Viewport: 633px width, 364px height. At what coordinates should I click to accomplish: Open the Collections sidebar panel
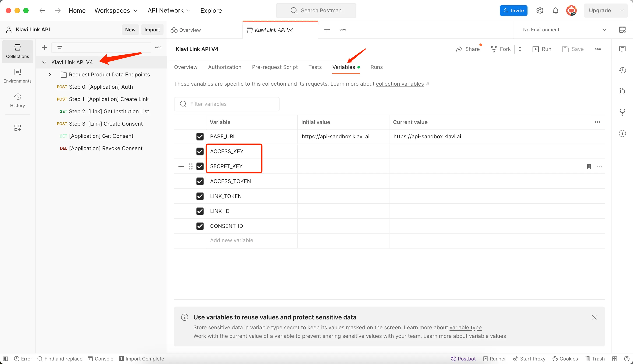pyautogui.click(x=17, y=52)
